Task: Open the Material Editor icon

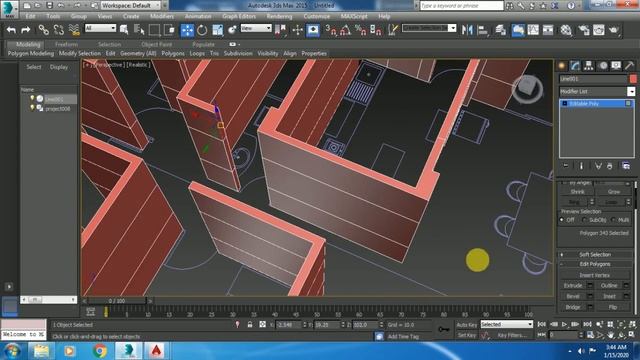Action: pyautogui.click(x=566, y=30)
